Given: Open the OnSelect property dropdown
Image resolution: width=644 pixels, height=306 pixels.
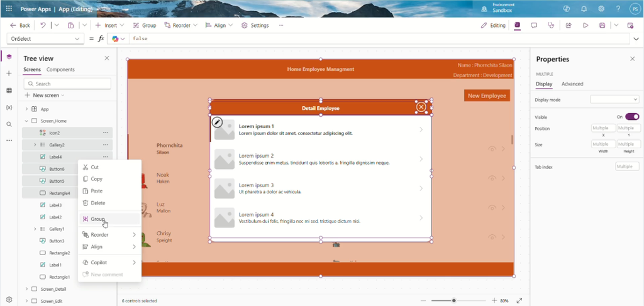Looking at the screenshot, I should coord(45,38).
